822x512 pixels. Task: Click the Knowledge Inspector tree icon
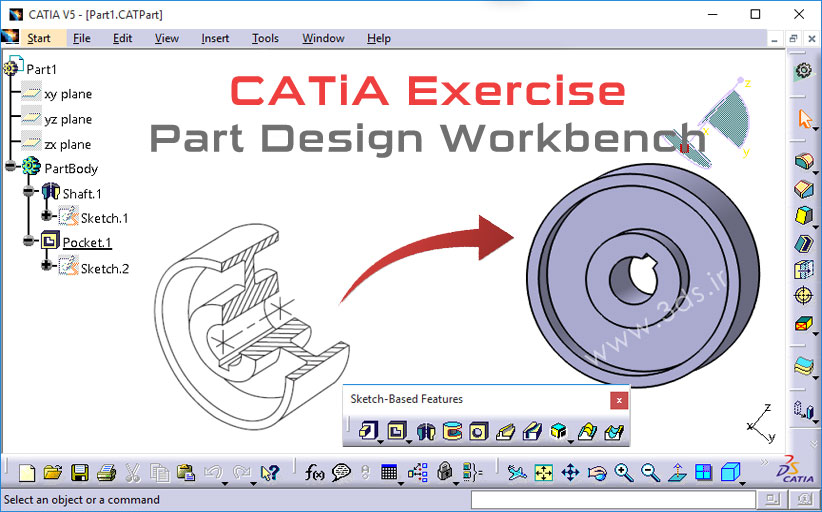point(418,473)
